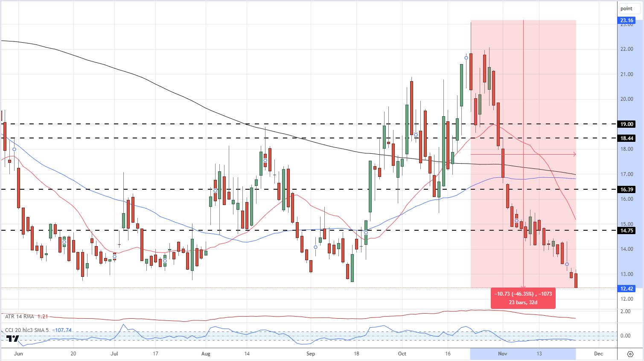The width and height of the screenshot is (644, 361).
Task: Select the 16.39 horizontal line price label
Action: click(627, 190)
